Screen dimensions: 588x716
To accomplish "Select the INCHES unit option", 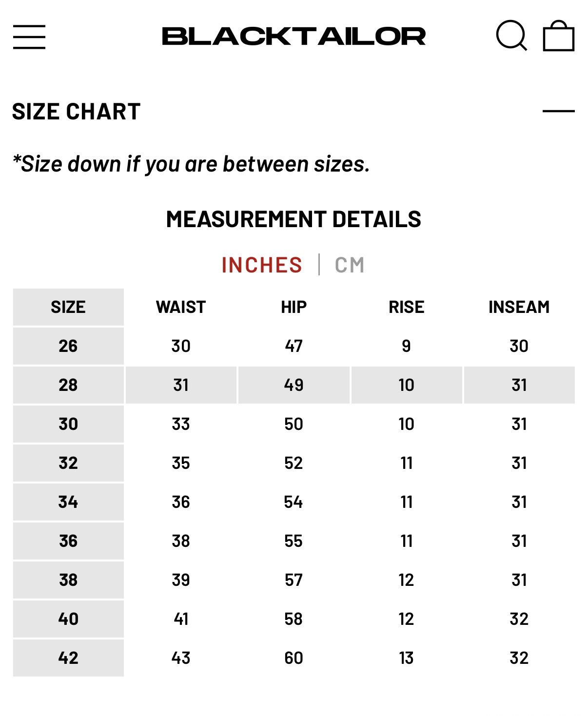I will pyautogui.click(x=262, y=265).
